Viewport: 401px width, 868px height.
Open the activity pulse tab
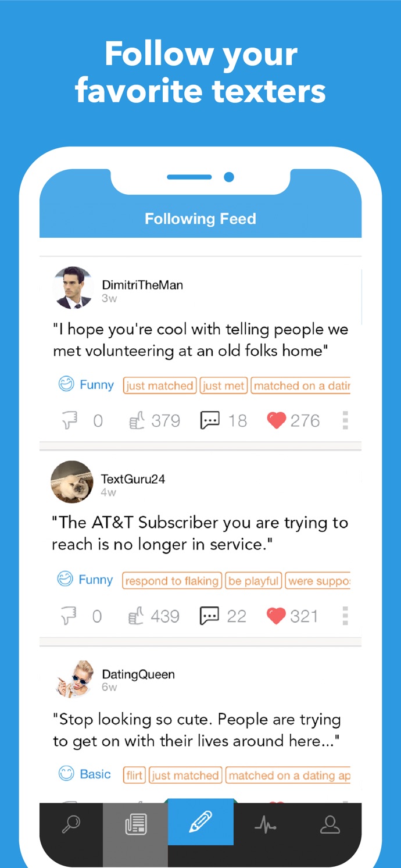(266, 823)
